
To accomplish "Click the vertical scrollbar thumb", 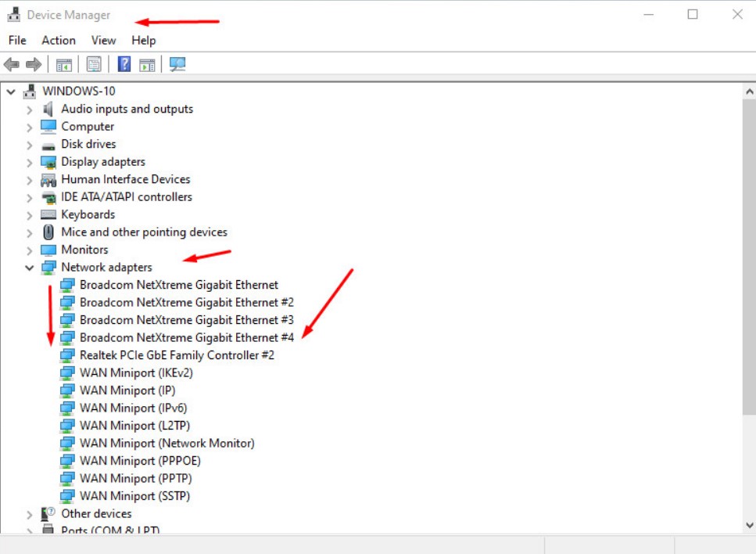I will coord(749,257).
